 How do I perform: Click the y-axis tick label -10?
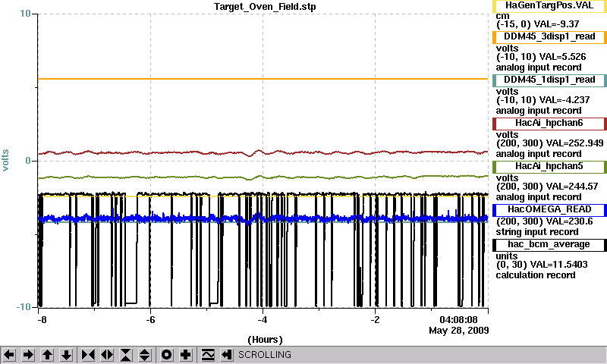(24, 307)
